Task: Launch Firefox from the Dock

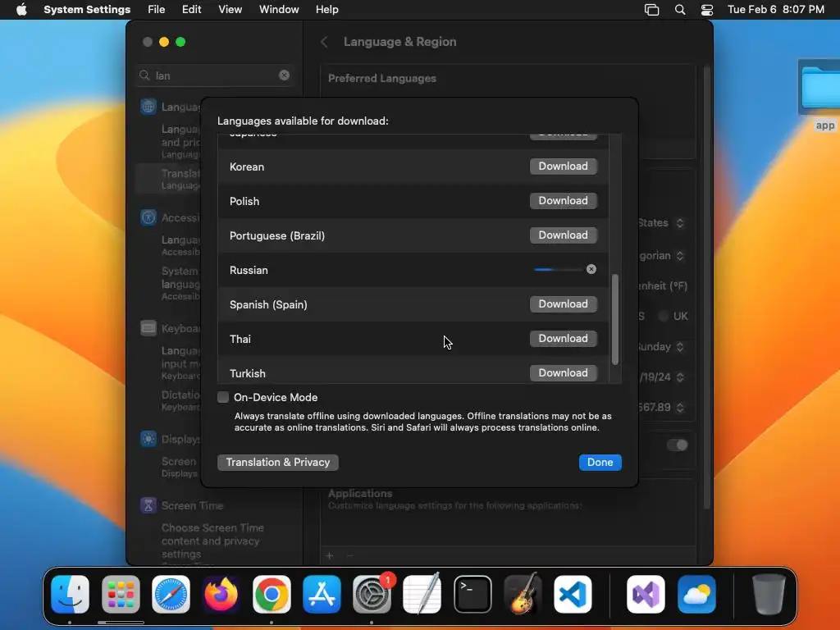Action: coord(221,594)
